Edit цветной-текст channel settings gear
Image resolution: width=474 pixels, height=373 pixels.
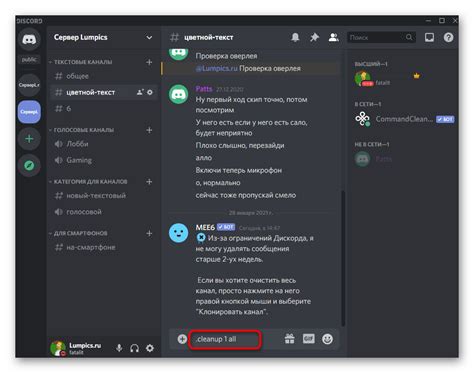(x=150, y=92)
